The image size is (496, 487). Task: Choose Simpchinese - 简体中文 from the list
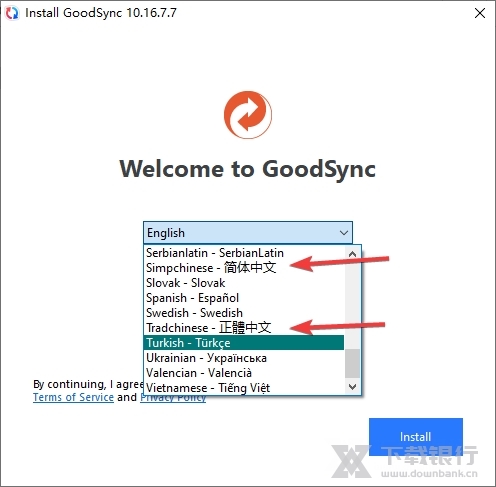(x=244, y=268)
